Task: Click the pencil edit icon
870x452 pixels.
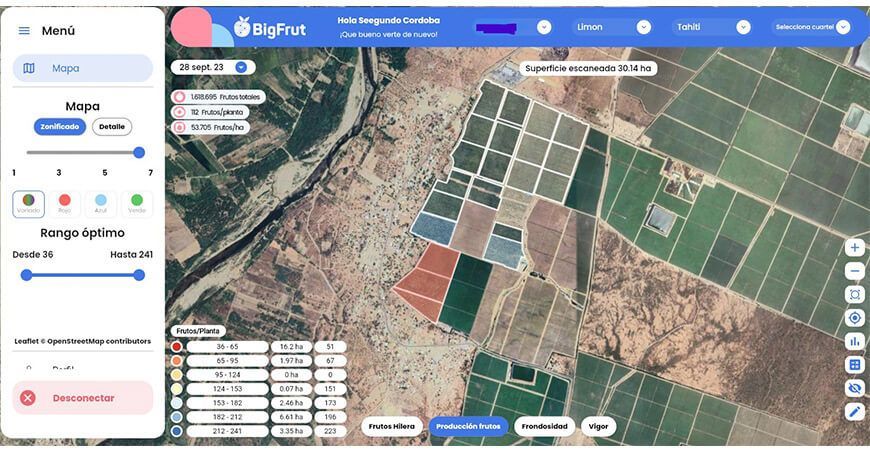Action: click(854, 411)
